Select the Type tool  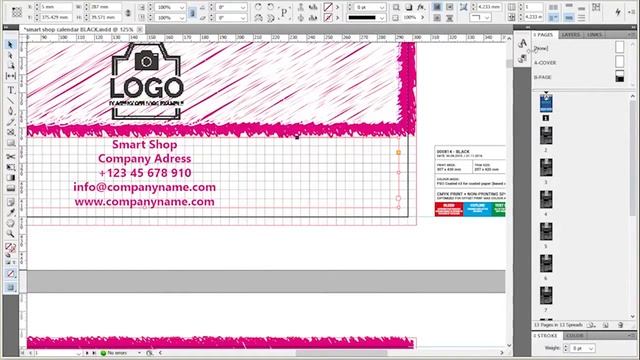click(x=11, y=90)
